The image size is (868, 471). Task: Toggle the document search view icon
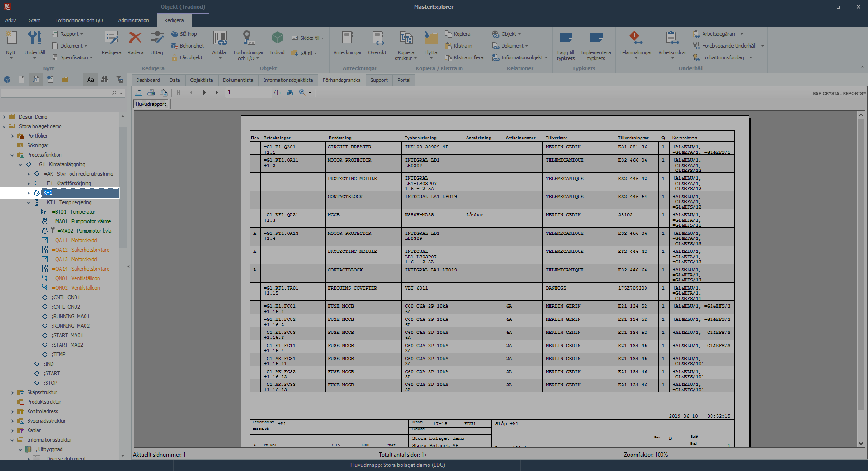click(36, 80)
